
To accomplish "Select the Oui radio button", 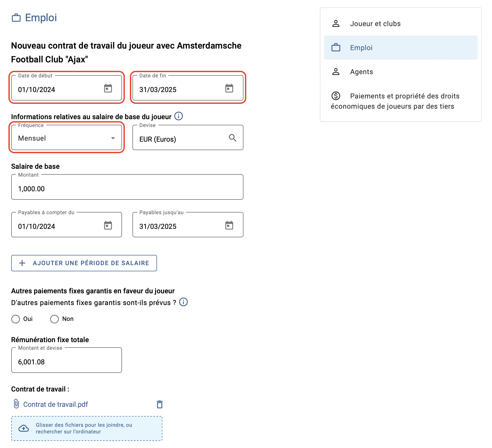I will [x=16, y=319].
